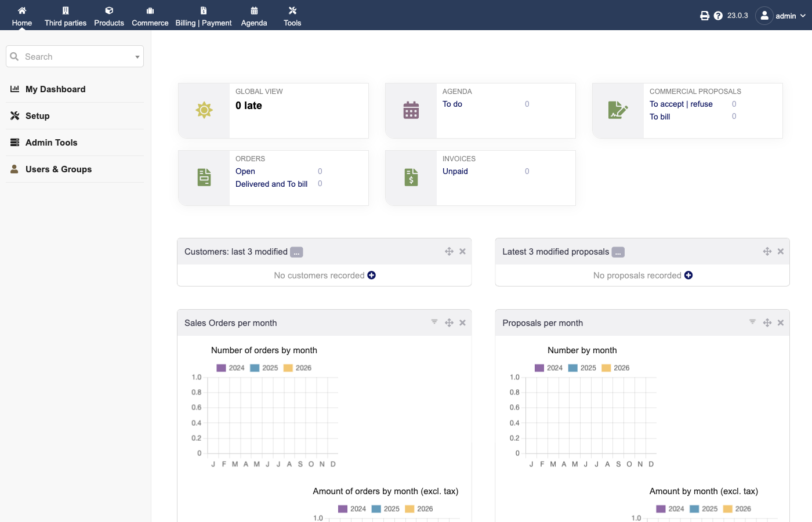Image resolution: width=812 pixels, height=522 pixels.
Task: Toggle 2024 legend swatch in Number of orders chart
Action: click(x=221, y=368)
